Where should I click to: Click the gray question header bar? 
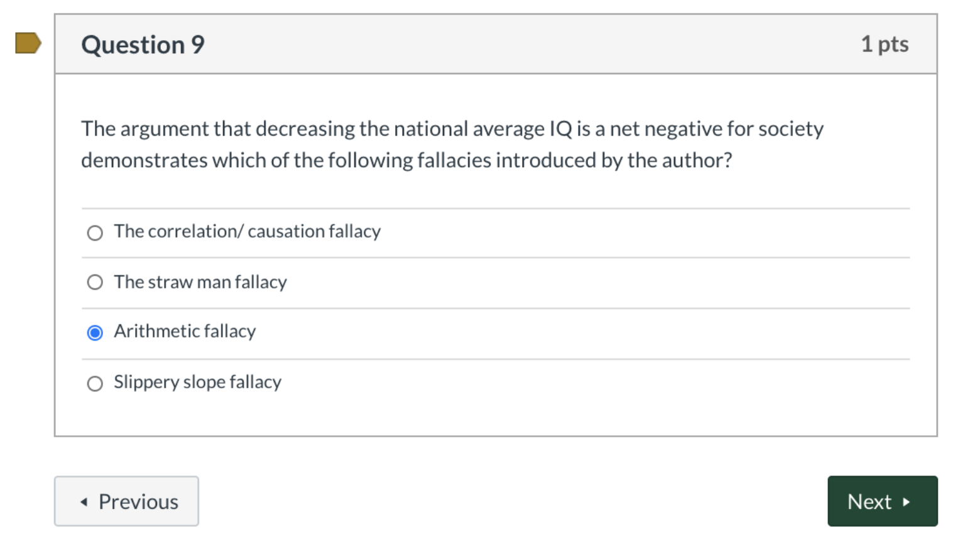point(490,43)
